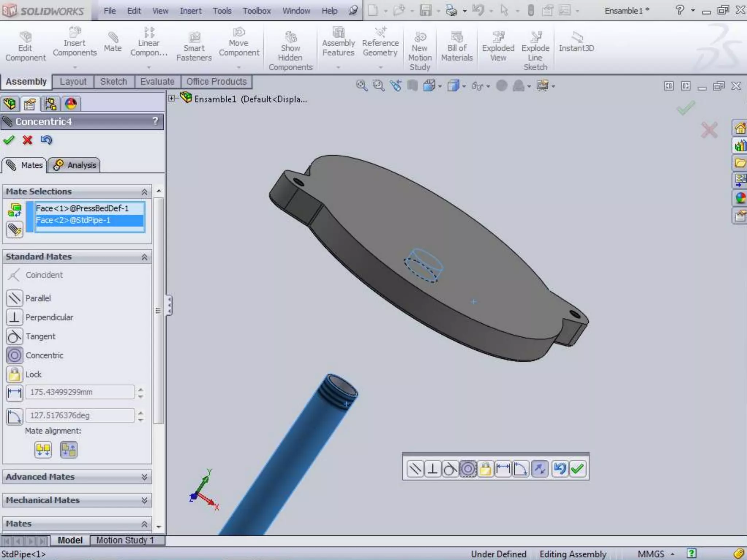747x560 pixels.
Task: Open Motion Study 1 tab
Action: (x=125, y=540)
